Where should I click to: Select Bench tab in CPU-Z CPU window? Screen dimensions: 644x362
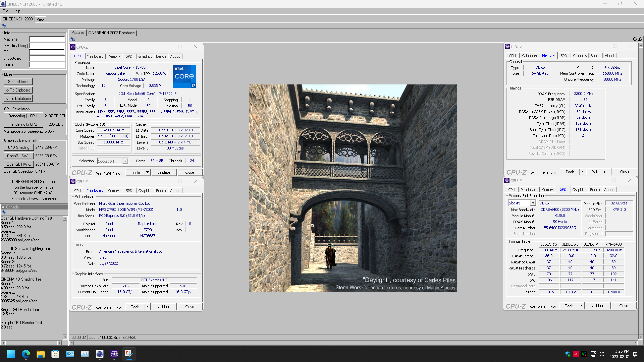coord(161,56)
